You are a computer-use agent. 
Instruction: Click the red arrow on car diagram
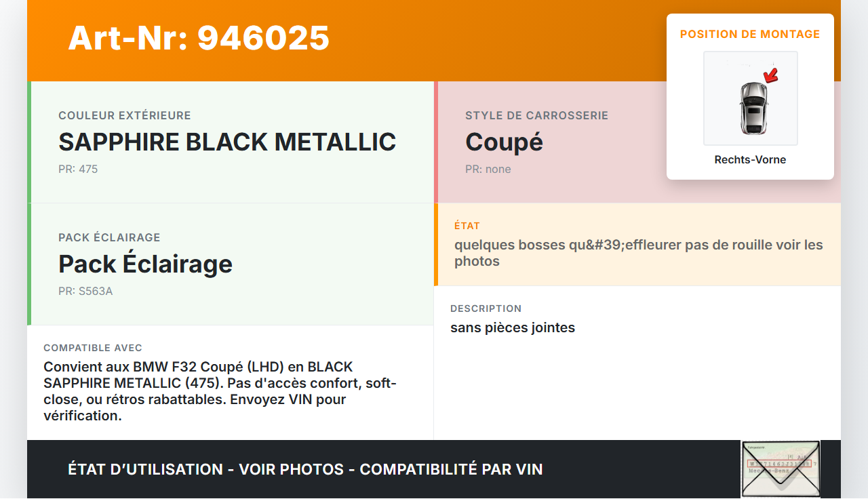(x=770, y=75)
